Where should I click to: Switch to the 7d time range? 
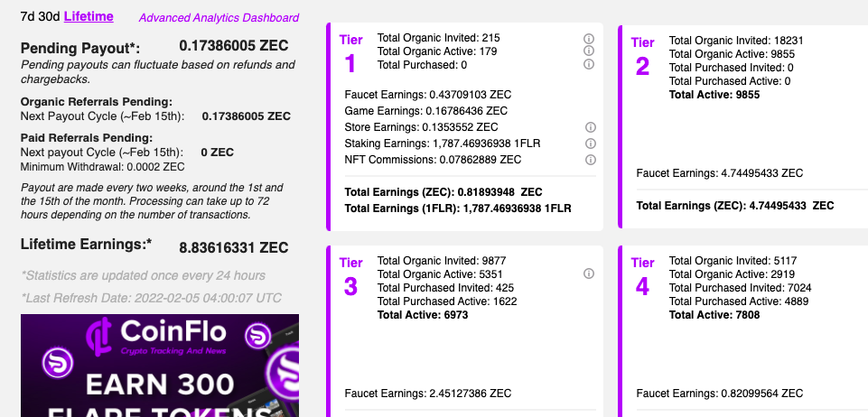[x=28, y=16]
